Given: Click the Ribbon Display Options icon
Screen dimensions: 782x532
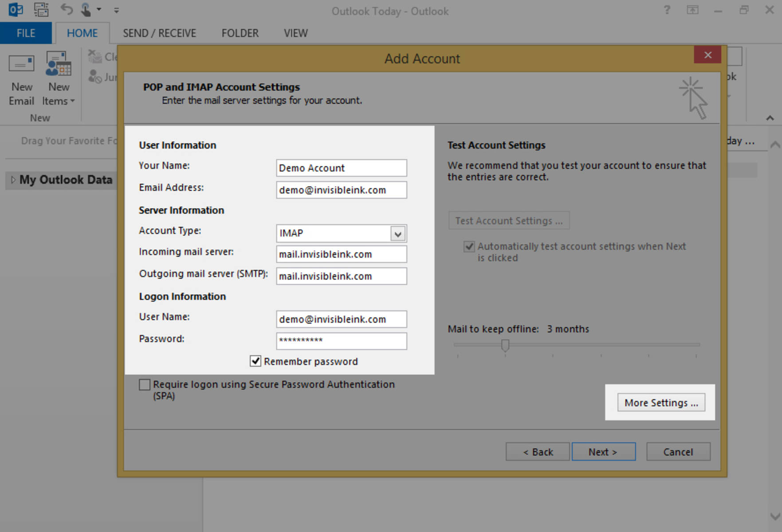Looking at the screenshot, I should 692,10.
